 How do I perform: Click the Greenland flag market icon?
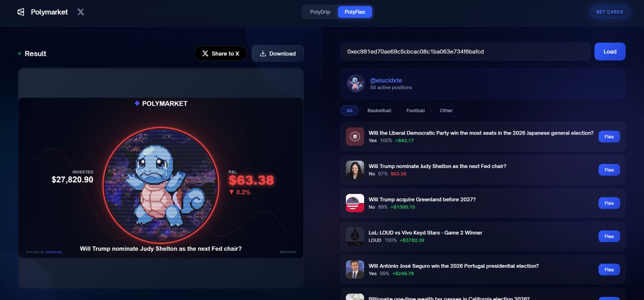(355, 203)
